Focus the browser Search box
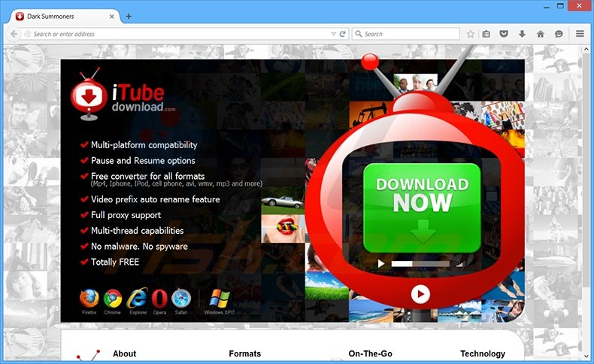The height and width of the screenshot is (364, 594). tap(406, 34)
